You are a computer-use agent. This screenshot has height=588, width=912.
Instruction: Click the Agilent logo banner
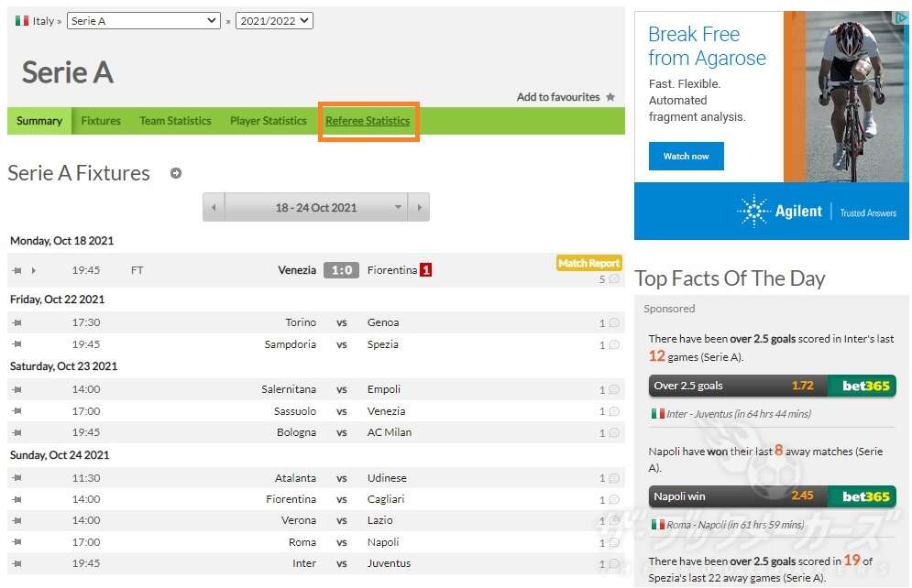click(x=779, y=211)
